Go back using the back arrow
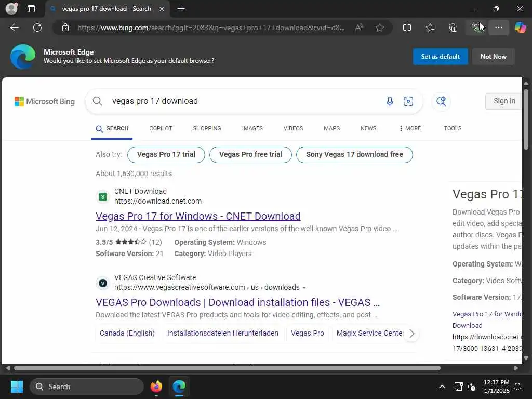532x399 pixels. [x=14, y=28]
